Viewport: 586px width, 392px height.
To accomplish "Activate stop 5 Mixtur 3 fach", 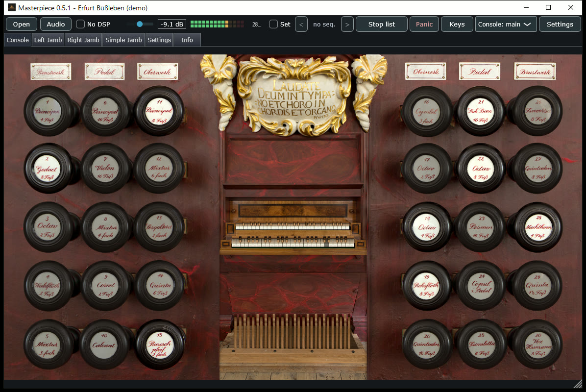I will pos(48,344).
